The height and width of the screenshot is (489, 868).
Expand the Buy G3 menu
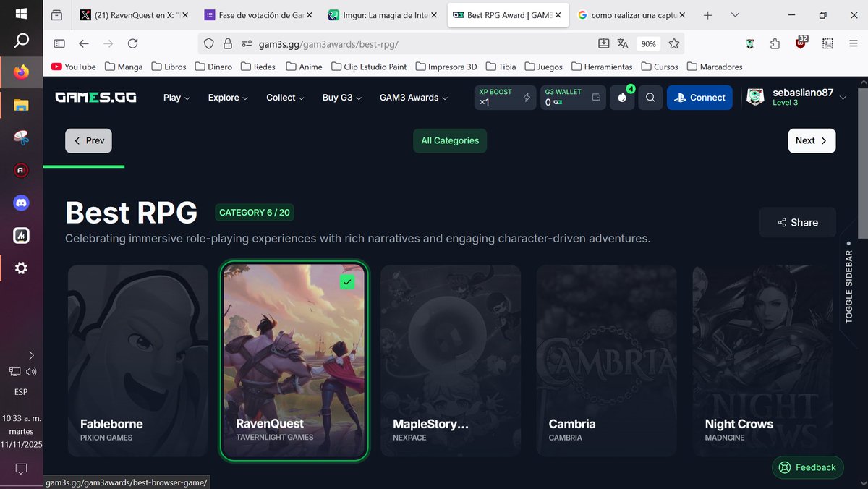point(342,98)
